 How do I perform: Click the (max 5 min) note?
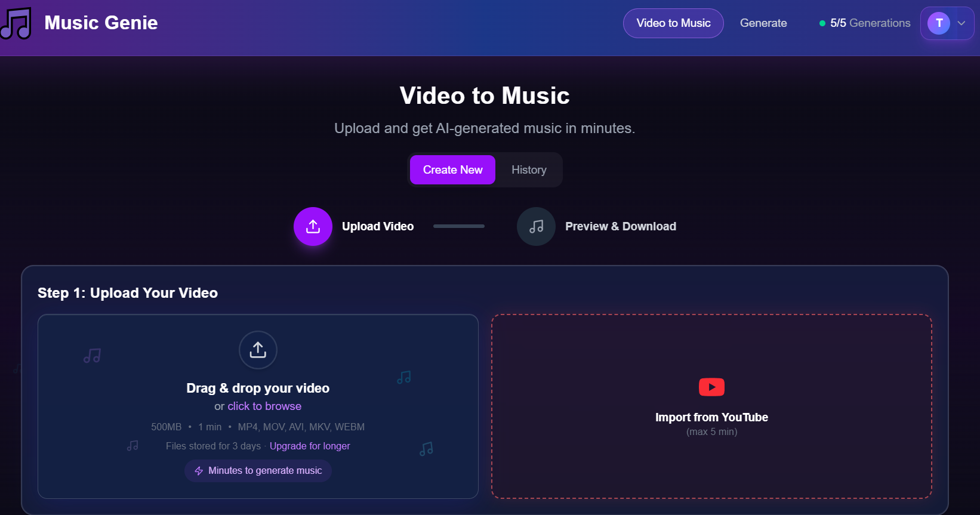click(711, 431)
